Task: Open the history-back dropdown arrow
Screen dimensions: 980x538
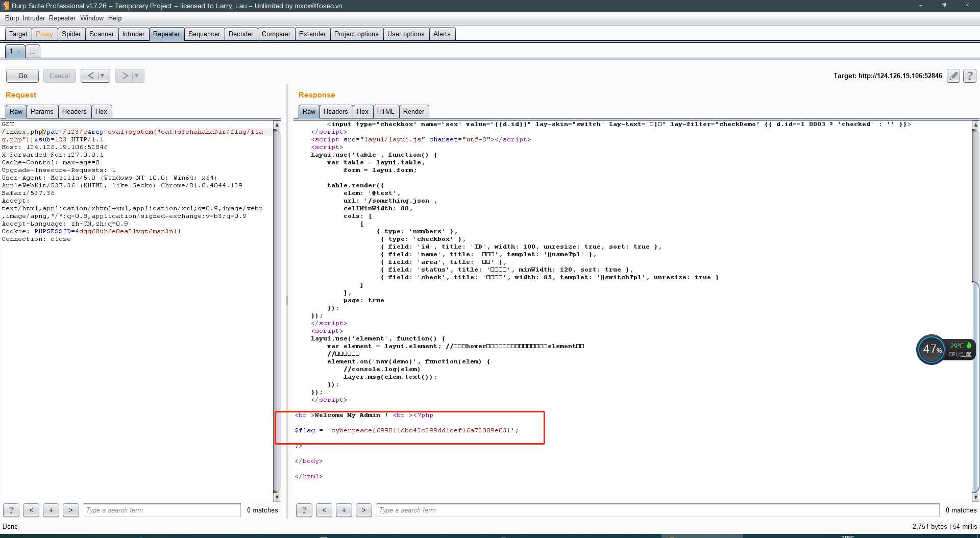Action: [x=103, y=76]
